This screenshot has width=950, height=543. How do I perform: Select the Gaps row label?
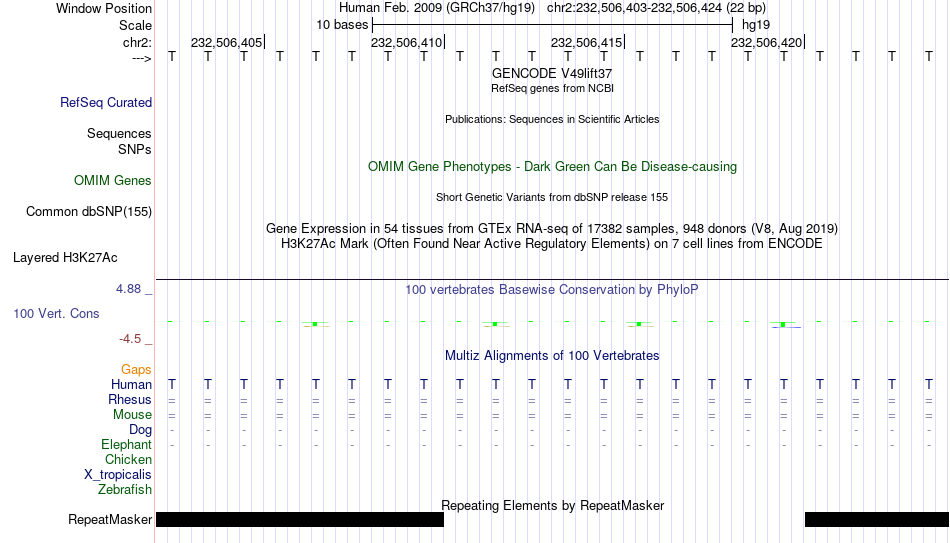click(x=136, y=370)
